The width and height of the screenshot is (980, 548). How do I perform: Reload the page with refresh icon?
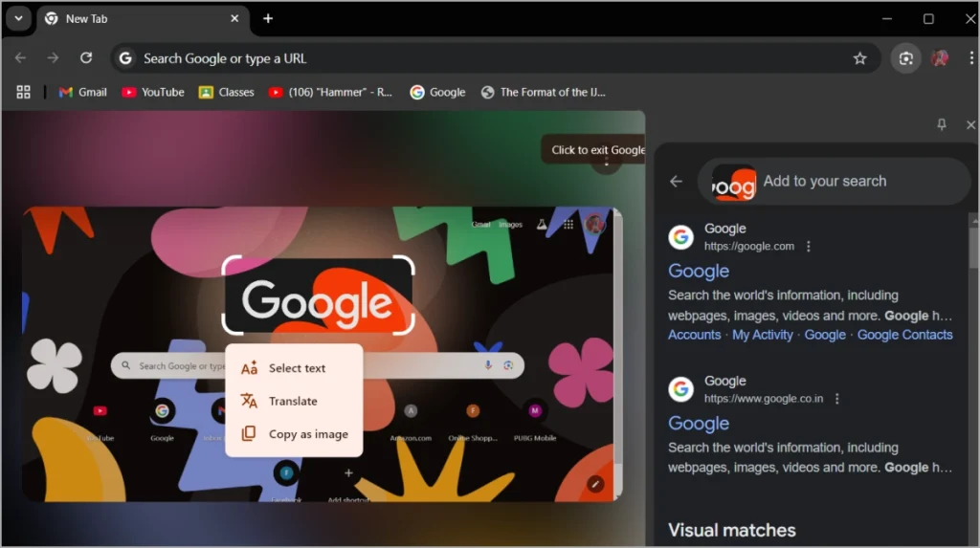click(86, 58)
